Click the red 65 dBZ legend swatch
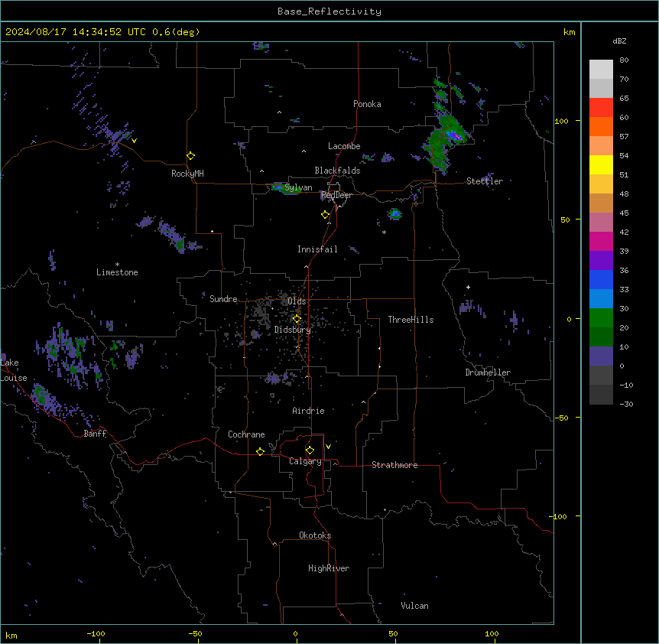The height and width of the screenshot is (644, 659). coord(601,108)
